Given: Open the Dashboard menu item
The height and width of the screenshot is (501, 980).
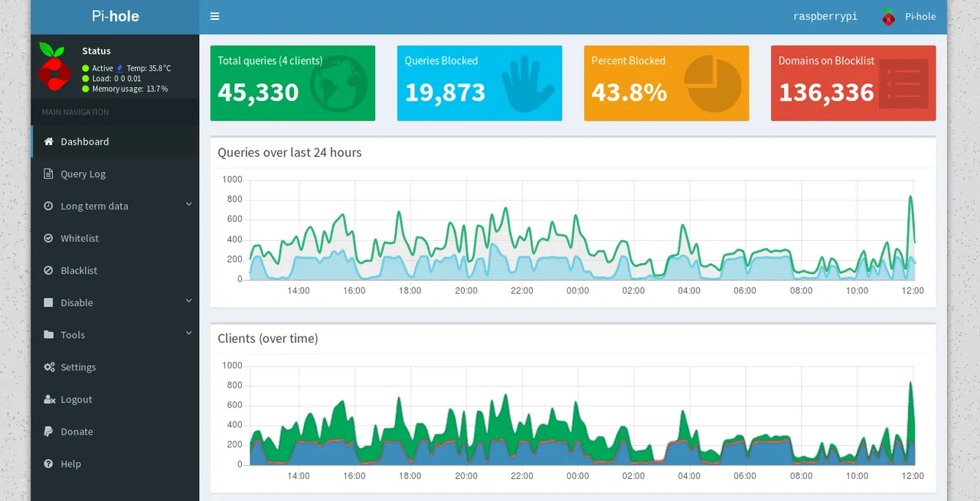Looking at the screenshot, I should click(115, 142).
